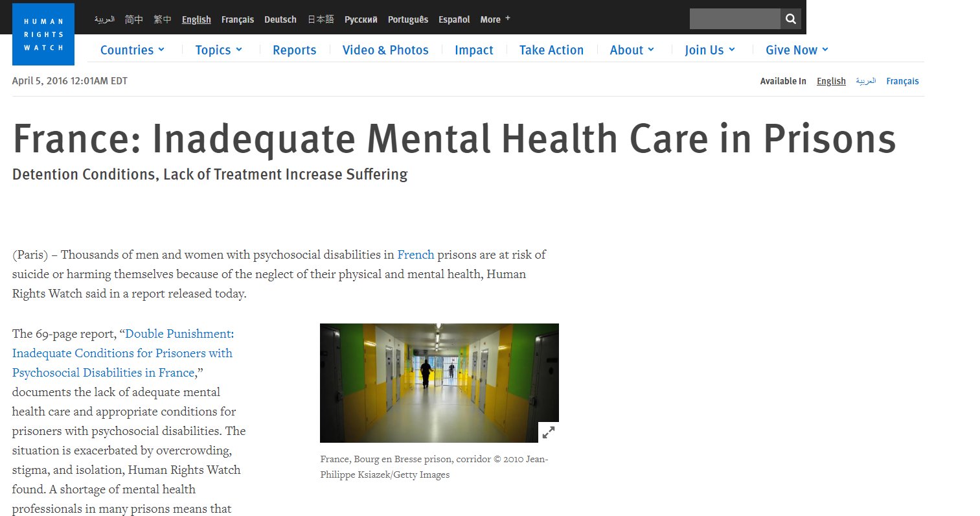
Task: Switch site language to Русский
Action: pyautogui.click(x=361, y=19)
